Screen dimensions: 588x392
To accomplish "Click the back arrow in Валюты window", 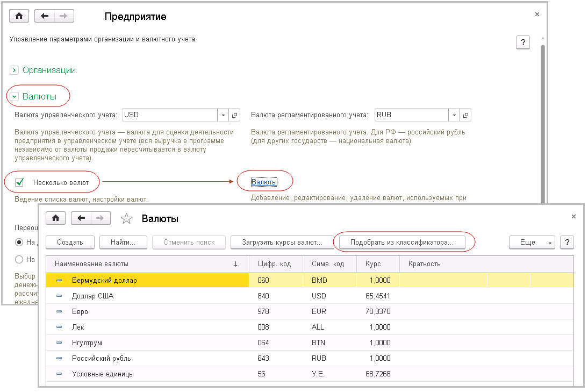I will click(81, 218).
